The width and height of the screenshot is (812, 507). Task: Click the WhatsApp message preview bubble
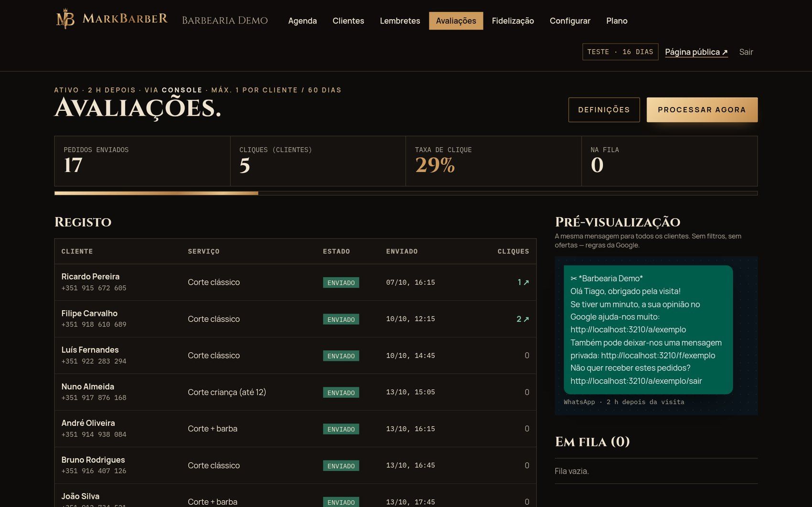coord(648,330)
